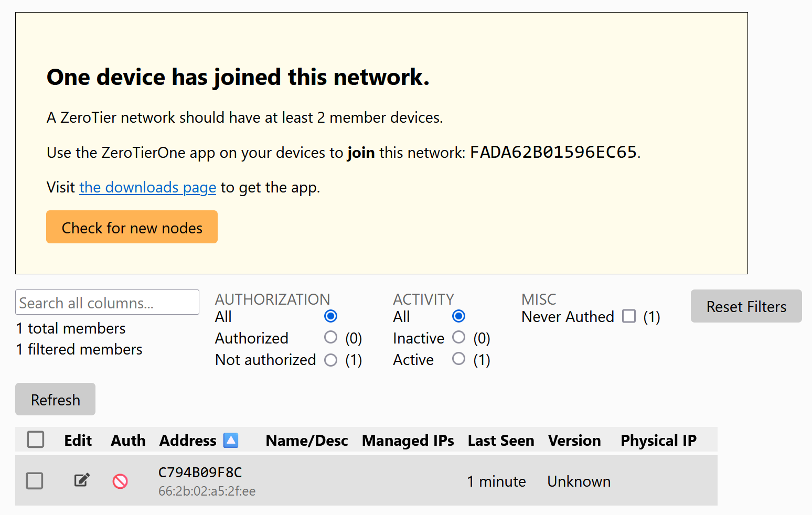
Task: Open edit icon for member C794B09F8C
Action: coord(82,480)
